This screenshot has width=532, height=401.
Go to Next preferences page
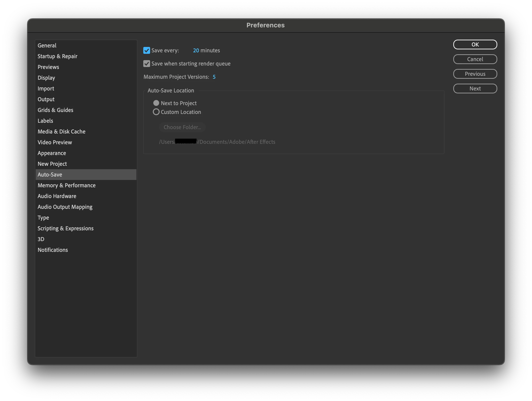click(x=475, y=89)
